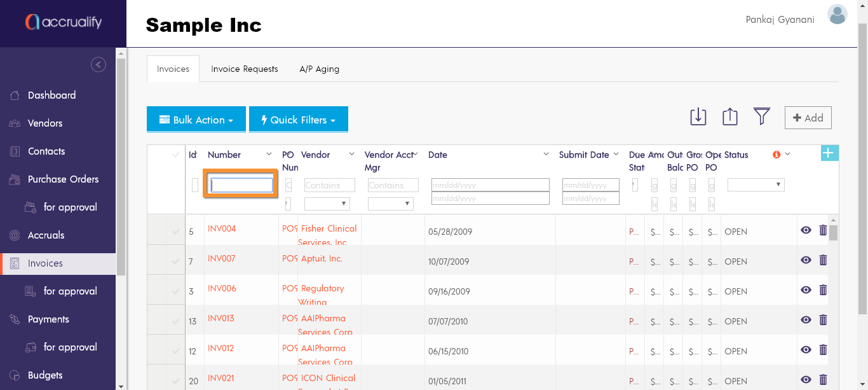The height and width of the screenshot is (390, 868).
Task: Check the INV006 row checkbox
Action: (x=175, y=291)
